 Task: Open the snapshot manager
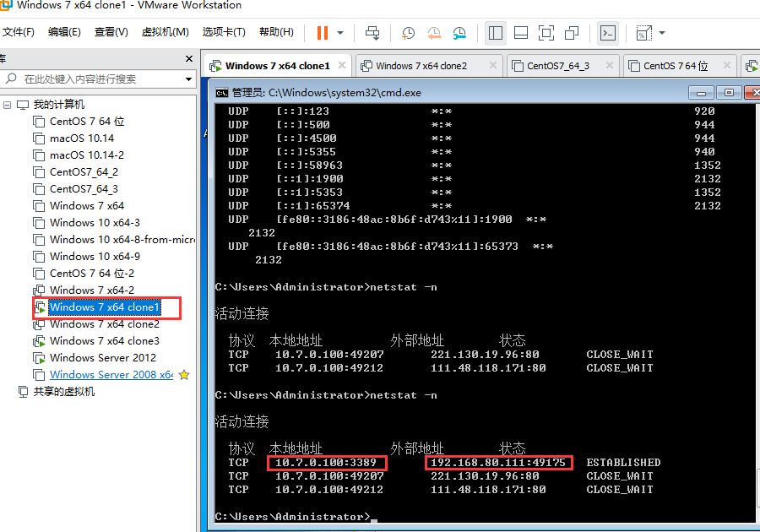[x=459, y=33]
